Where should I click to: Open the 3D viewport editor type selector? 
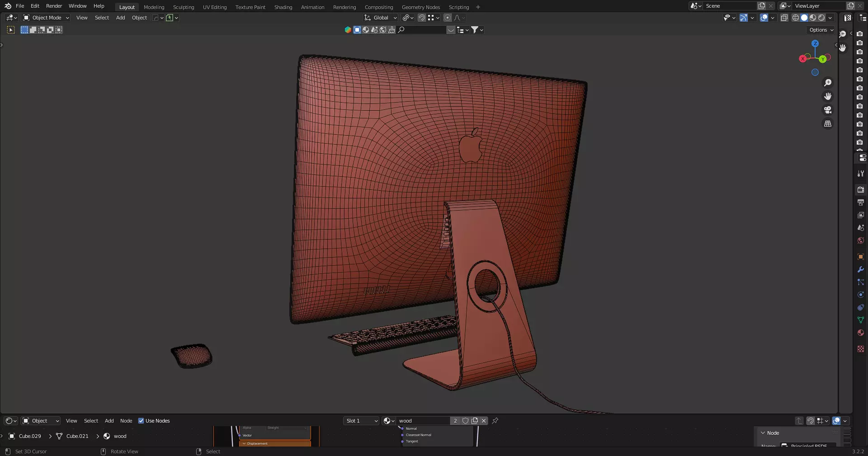[x=11, y=18]
